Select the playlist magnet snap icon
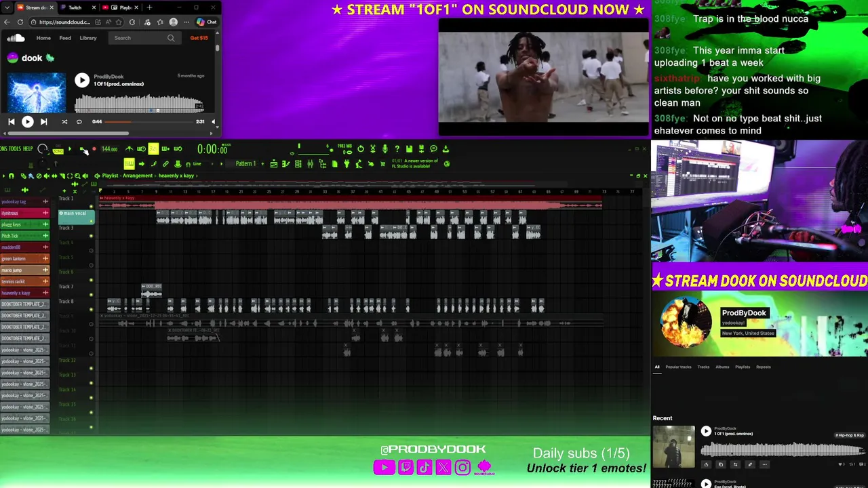The width and height of the screenshot is (868, 488). point(12,176)
